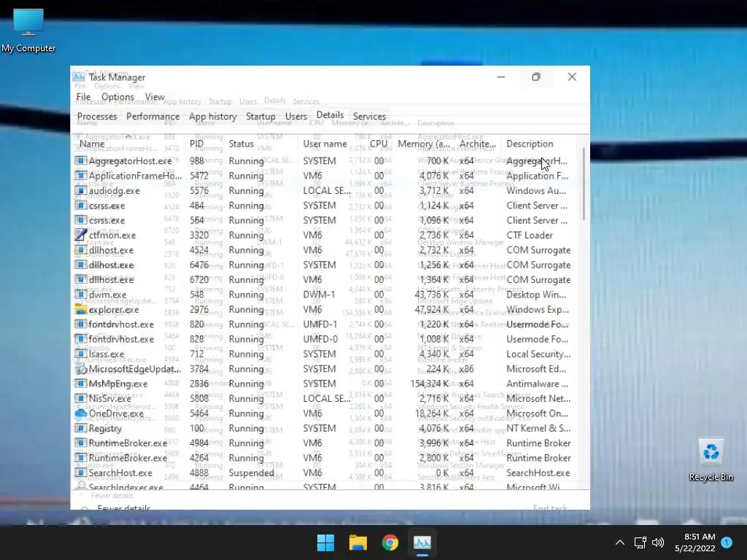
Task: Switch to the Services tab
Action: click(x=369, y=116)
